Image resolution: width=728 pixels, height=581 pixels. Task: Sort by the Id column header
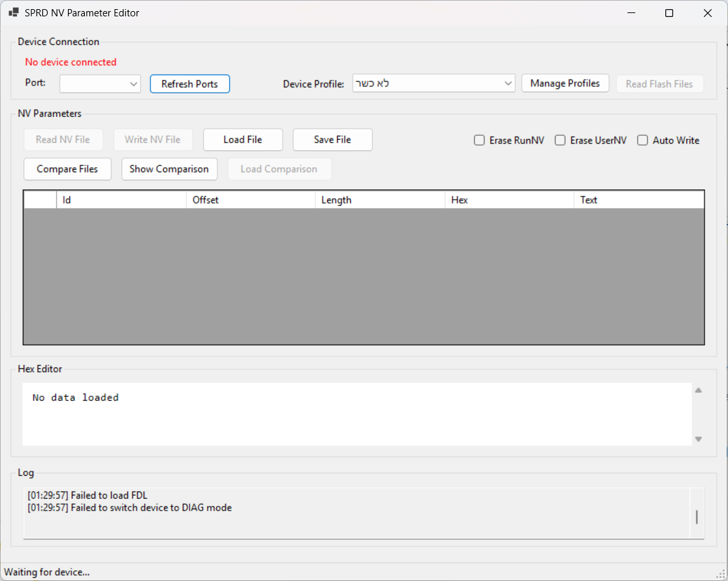click(121, 200)
